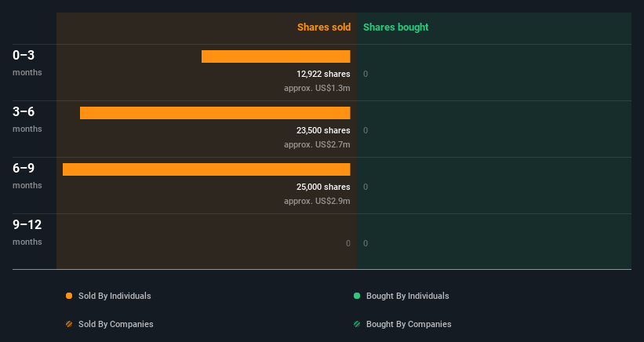Toggle the Bought By Companies legend label
The image size is (644, 342).
(409, 324)
